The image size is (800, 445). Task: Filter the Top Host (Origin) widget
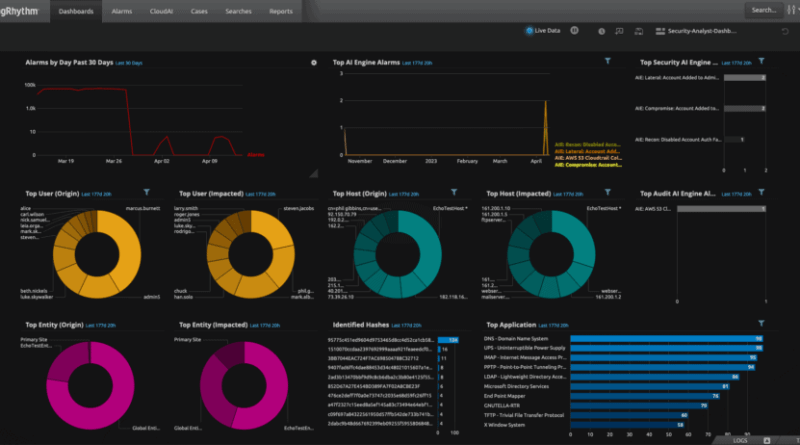(x=454, y=192)
